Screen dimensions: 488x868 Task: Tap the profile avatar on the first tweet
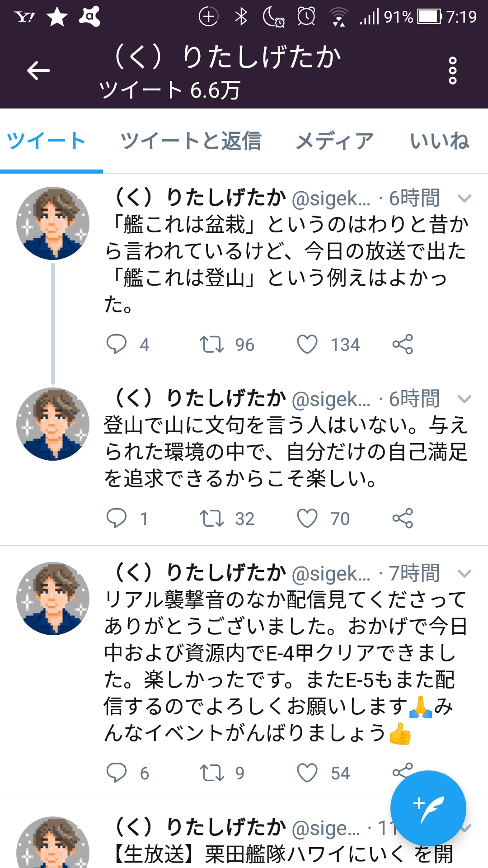[53, 223]
